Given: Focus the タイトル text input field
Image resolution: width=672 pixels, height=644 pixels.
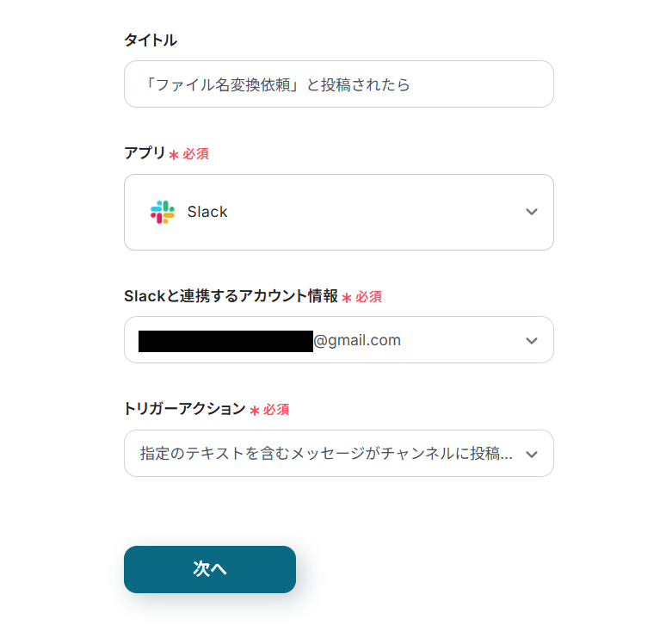Looking at the screenshot, I should coord(338,84).
